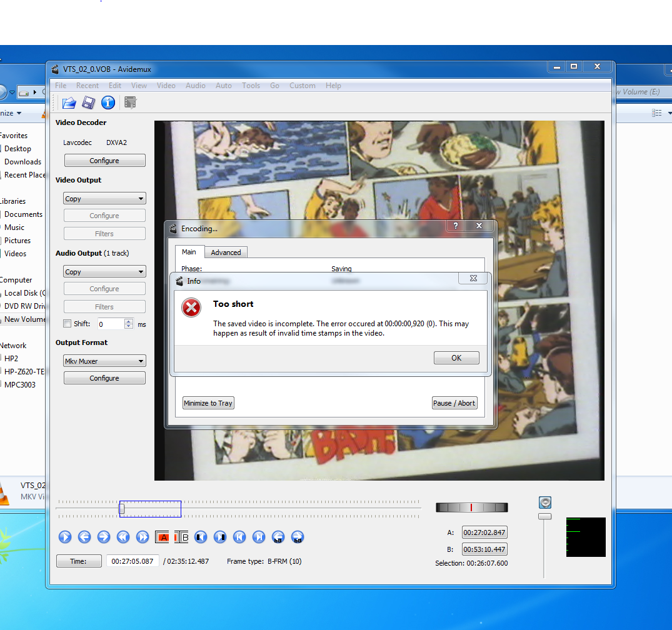Open the File menu

tap(61, 86)
